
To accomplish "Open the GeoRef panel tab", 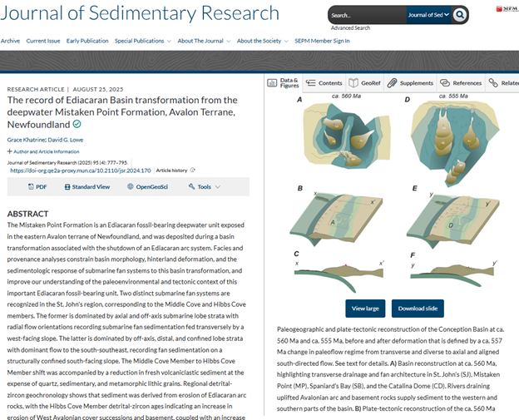I will [366, 83].
